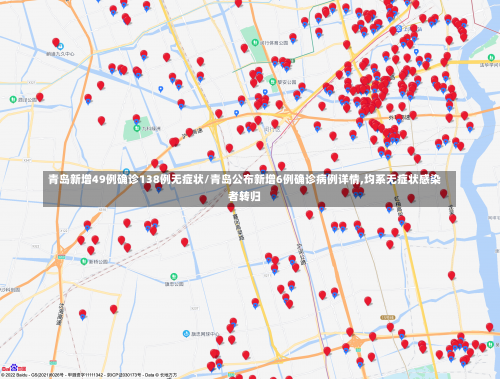
Task: Click the green park icon at far left edge
Action: 13,99
